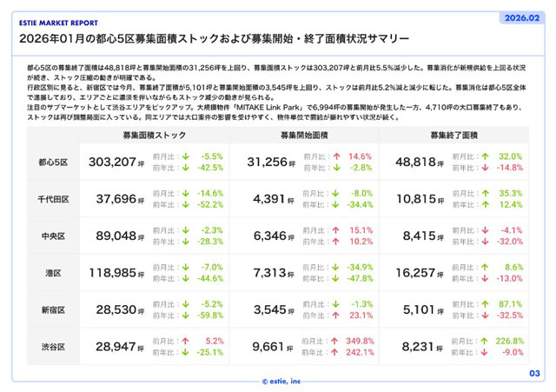This screenshot has height=392, width=556.
Task: Click red down arrow beside 中央区 -32.0%
Action: (x=485, y=242)
